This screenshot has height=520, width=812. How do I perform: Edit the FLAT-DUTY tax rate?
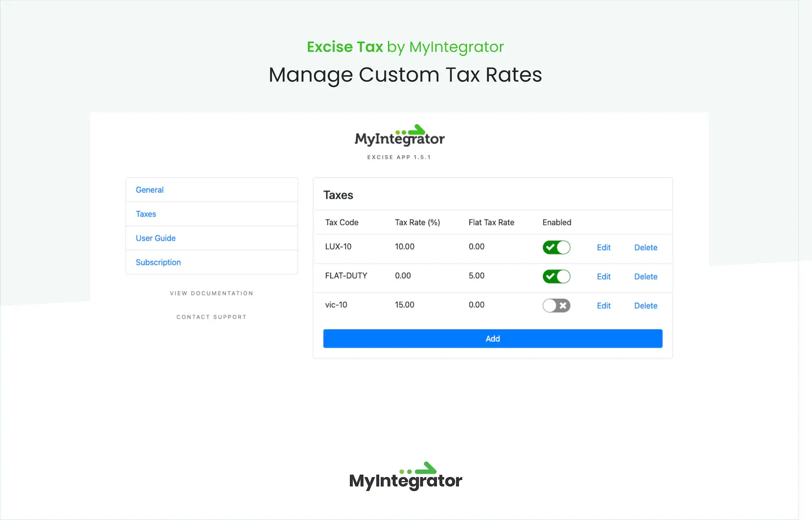(604, 276)
